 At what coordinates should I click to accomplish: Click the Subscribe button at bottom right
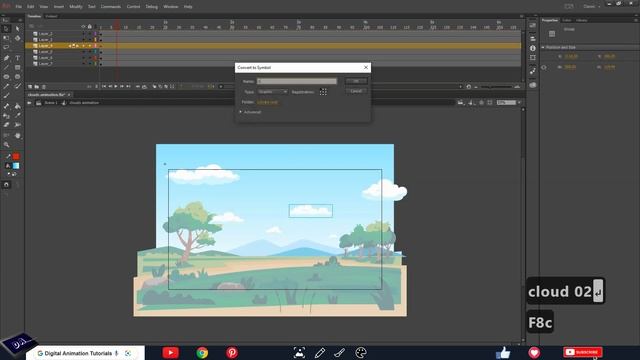(x=582, y=352)
